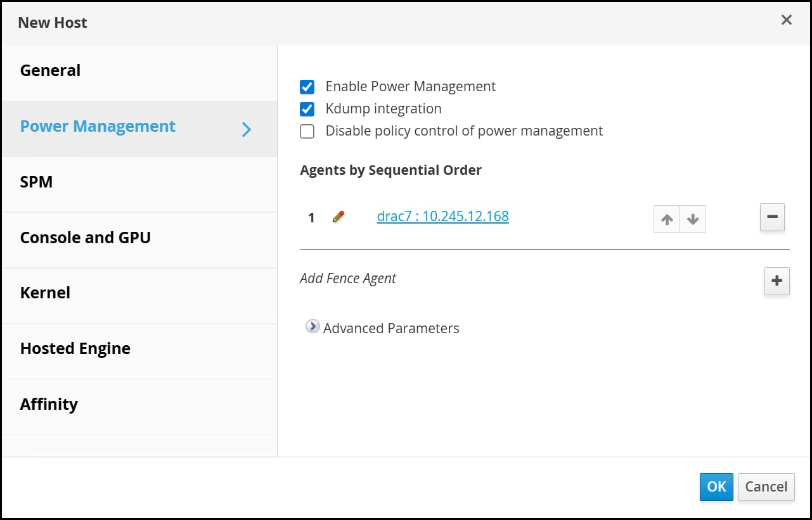Click the New Host dialog title
812x520 pixels.
53,23
